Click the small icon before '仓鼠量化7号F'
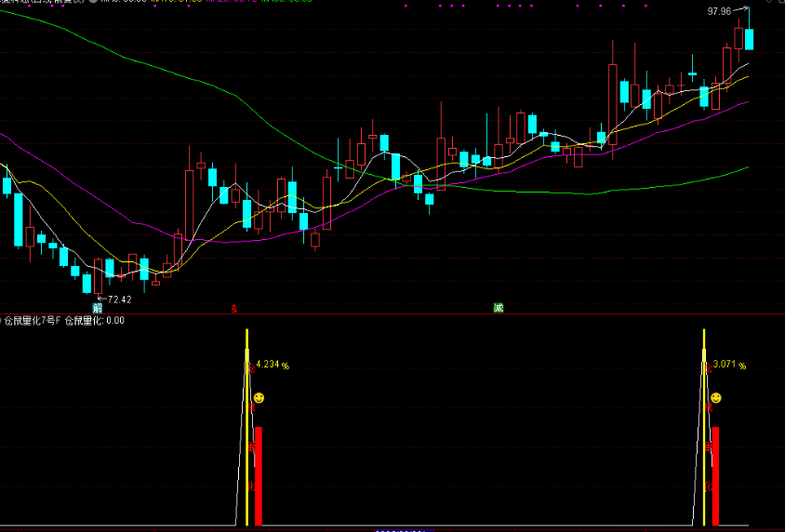The image size is (785, 532). (x=2, y=321)
